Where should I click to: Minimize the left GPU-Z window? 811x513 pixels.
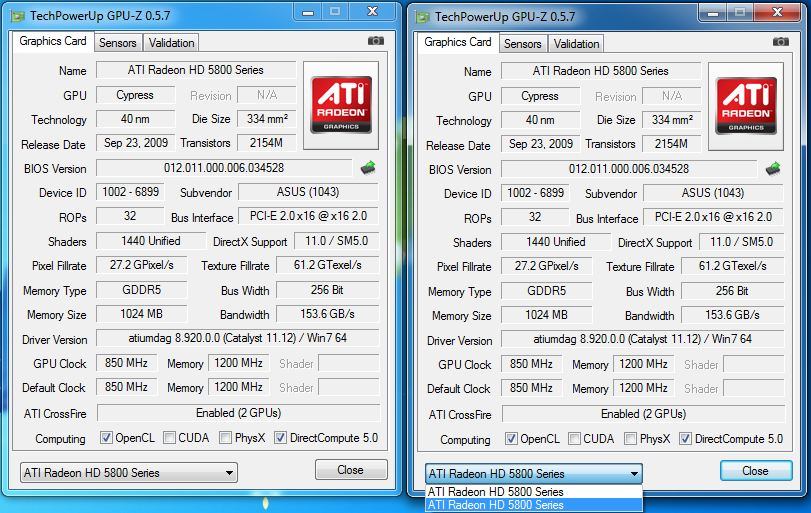click(x=308, y=12)
